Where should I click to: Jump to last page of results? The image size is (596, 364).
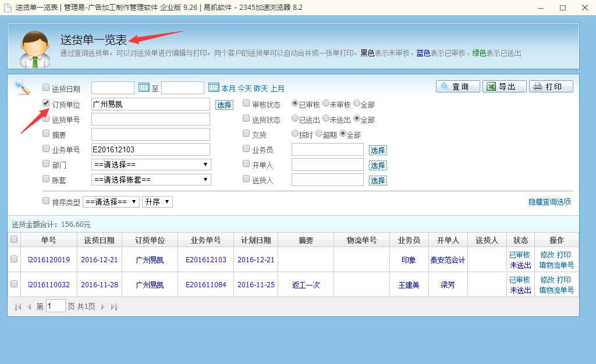[x=113, y=306]
